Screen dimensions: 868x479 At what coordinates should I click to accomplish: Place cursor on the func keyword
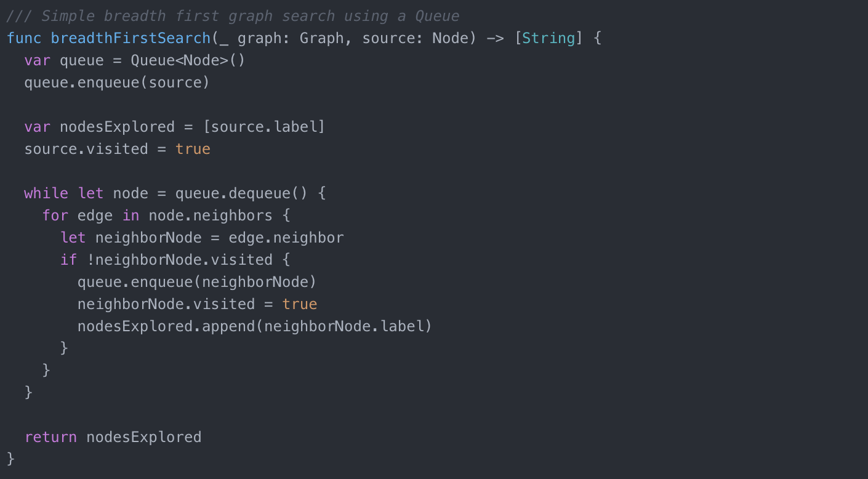(24, 38)
